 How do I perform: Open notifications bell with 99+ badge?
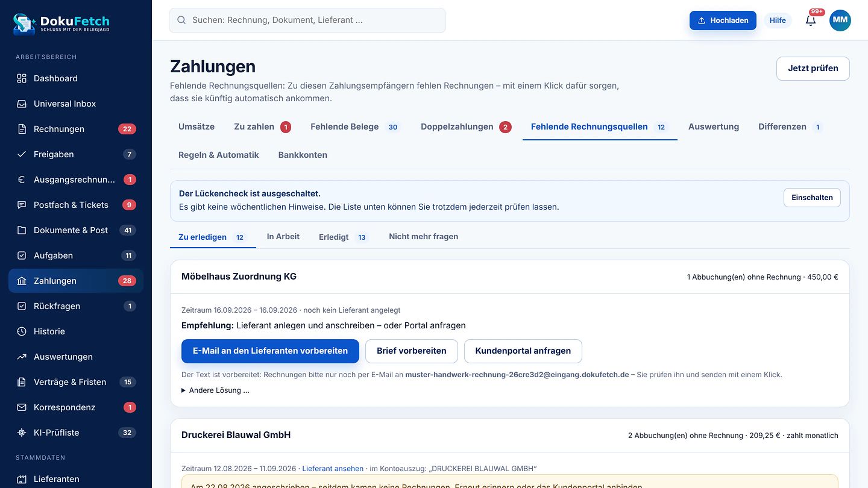point(811,20)
